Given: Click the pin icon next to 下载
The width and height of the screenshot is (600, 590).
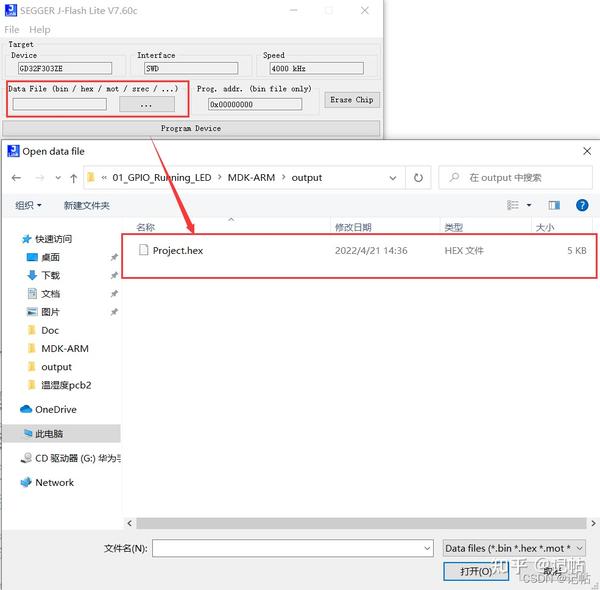Looking at the screenshot, I should tap(114, 275).
